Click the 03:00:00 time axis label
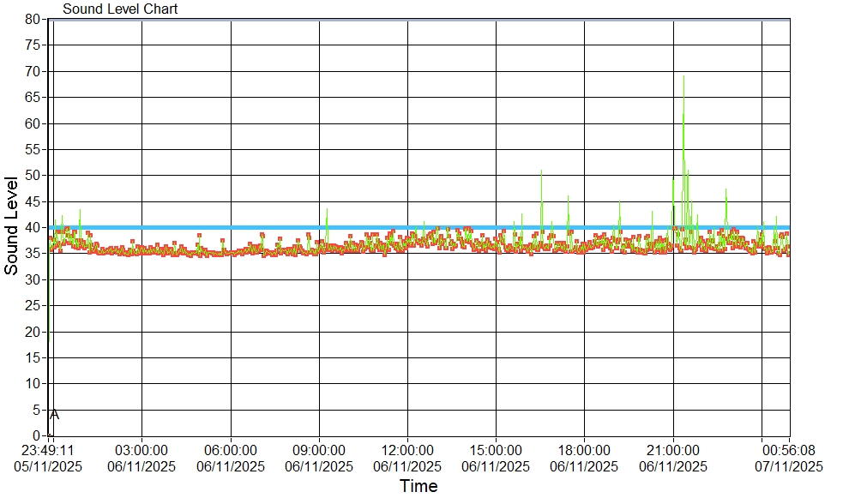Screen dimensions: 849x504 (141, 450)
